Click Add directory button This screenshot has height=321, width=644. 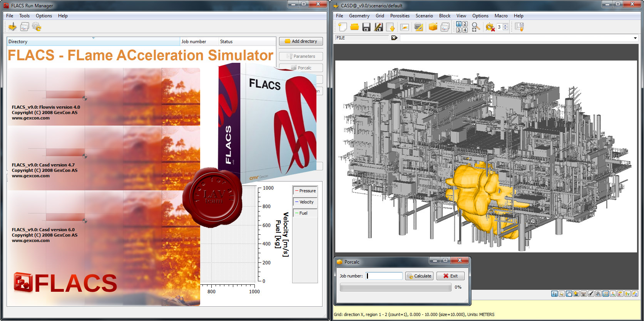click(301, 41)
